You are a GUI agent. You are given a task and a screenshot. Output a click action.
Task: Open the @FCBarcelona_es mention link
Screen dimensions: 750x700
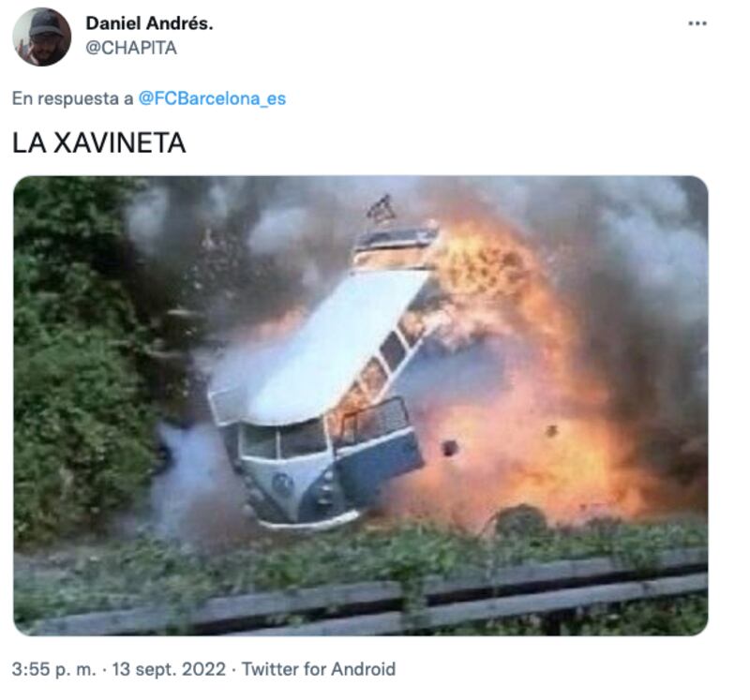tap(212, 98)
